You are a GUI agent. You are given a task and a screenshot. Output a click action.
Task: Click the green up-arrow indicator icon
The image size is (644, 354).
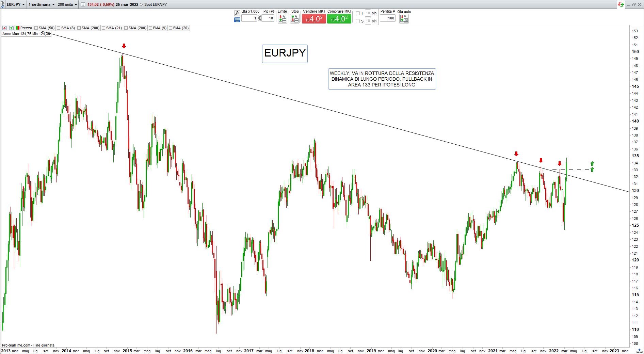click(x=11, y=28)
